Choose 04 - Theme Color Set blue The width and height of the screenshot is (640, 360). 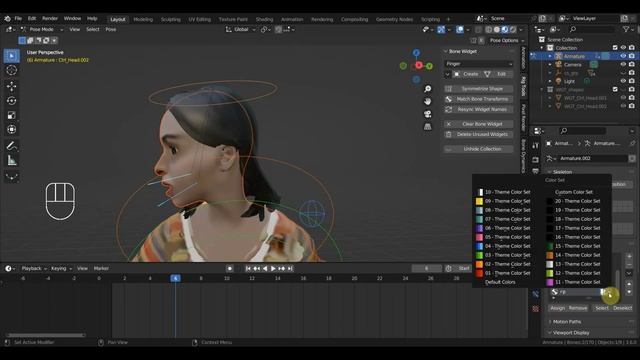coord(503,246)
